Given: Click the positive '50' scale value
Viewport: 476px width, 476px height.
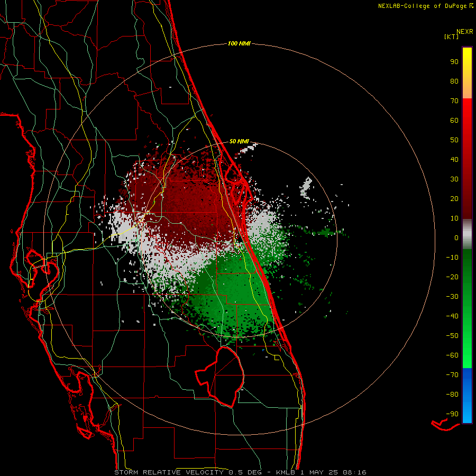Looking at the screenshot, I should click(x=454, y=140).
